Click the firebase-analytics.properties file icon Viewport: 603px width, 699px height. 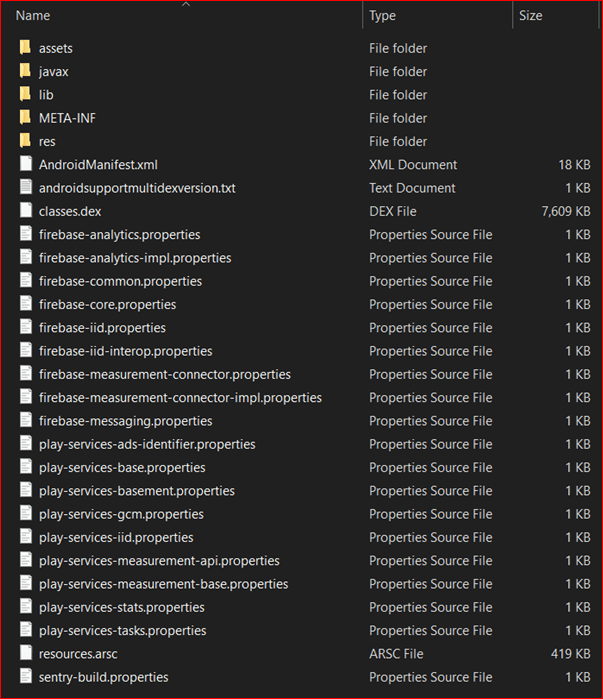[26, 234]
